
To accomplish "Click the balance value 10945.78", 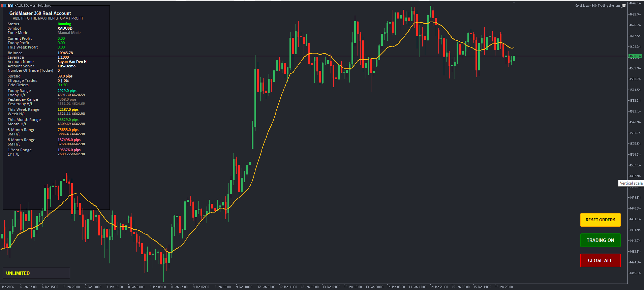I will [65, 53].
